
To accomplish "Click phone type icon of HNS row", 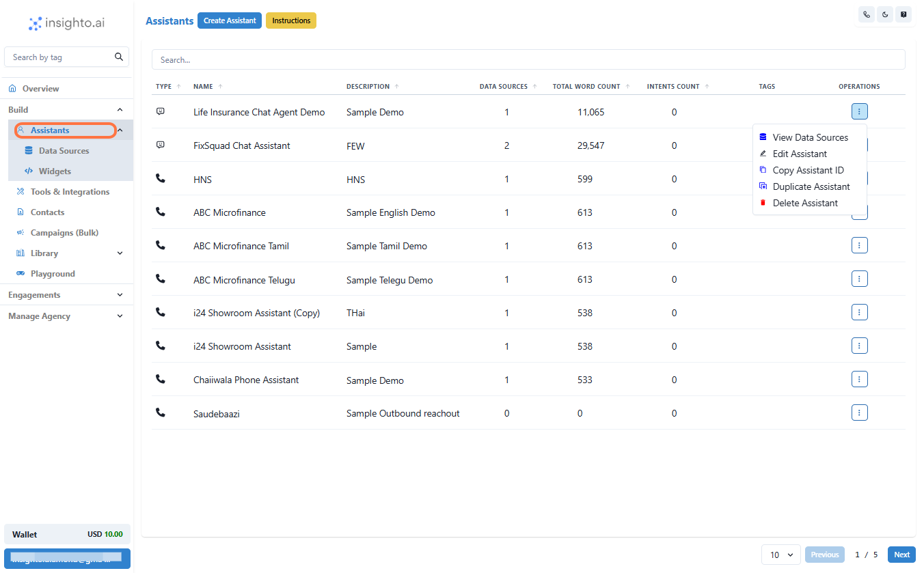I will click(161, 178).
